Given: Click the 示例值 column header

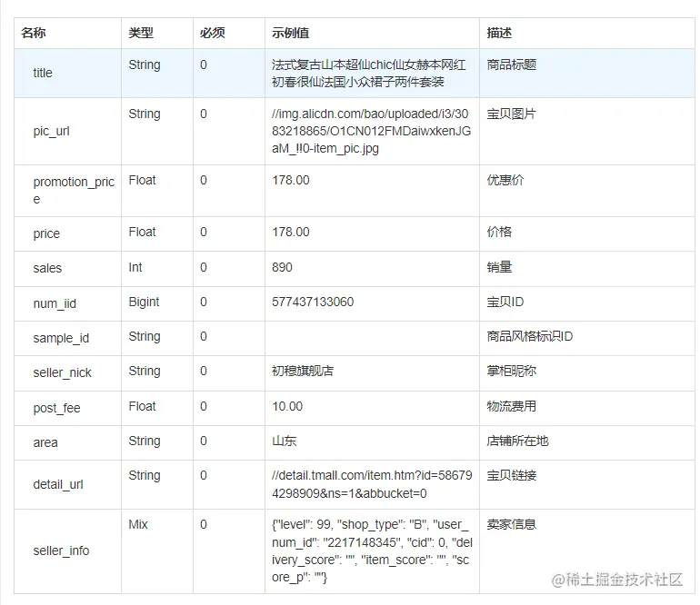Looking at the screenshot, I should 291,33.
